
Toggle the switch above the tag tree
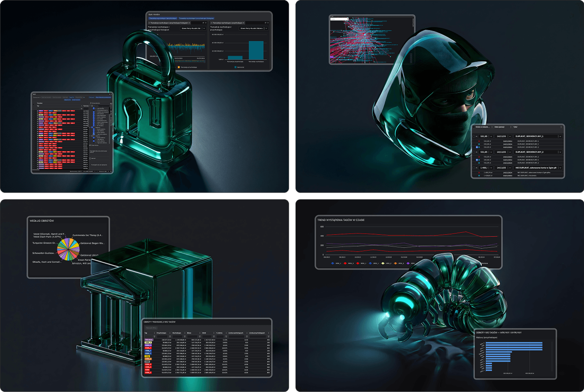[91, 103]
